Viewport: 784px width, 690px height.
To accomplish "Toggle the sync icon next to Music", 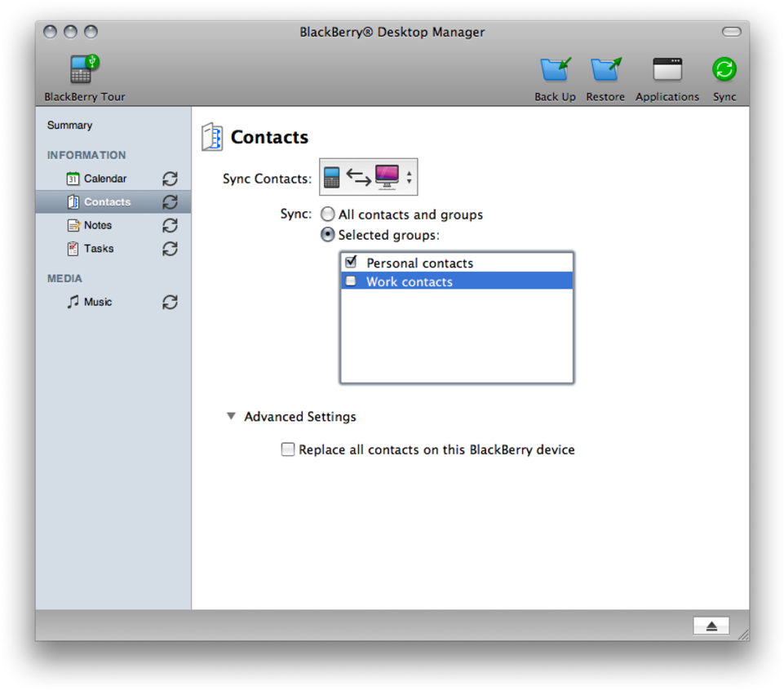I will 170,302.
